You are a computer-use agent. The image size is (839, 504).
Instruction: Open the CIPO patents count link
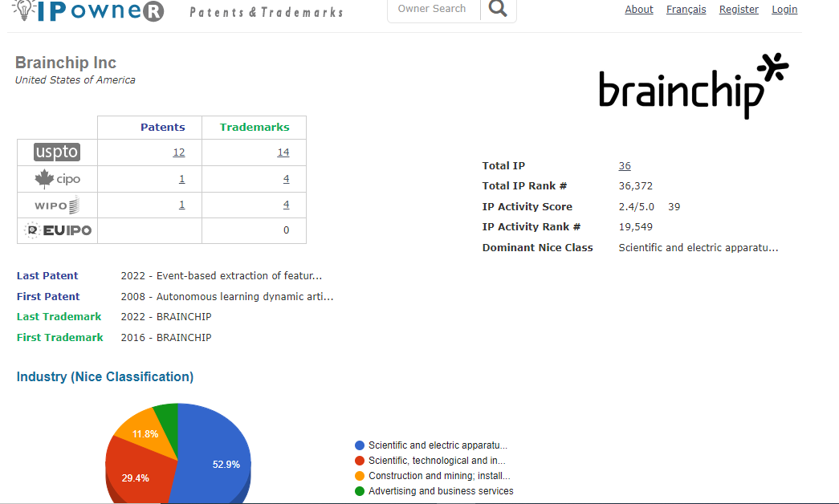pos(182,179)
